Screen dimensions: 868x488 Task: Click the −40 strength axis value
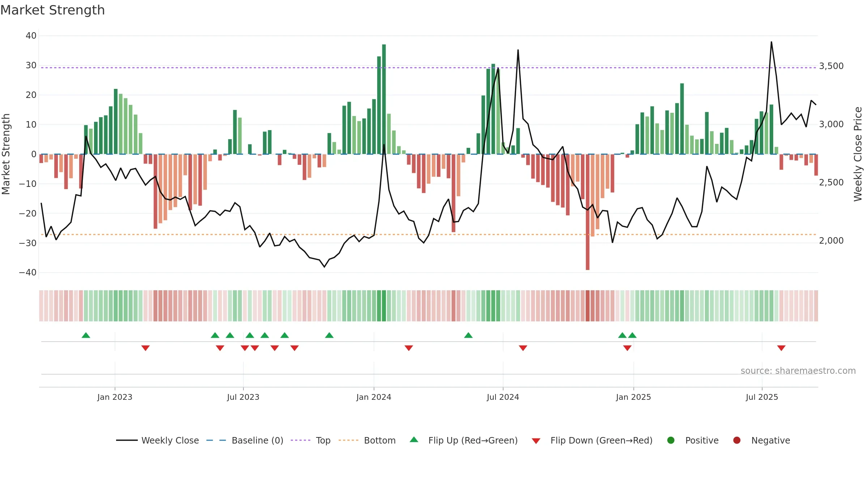tap(28, 272)
